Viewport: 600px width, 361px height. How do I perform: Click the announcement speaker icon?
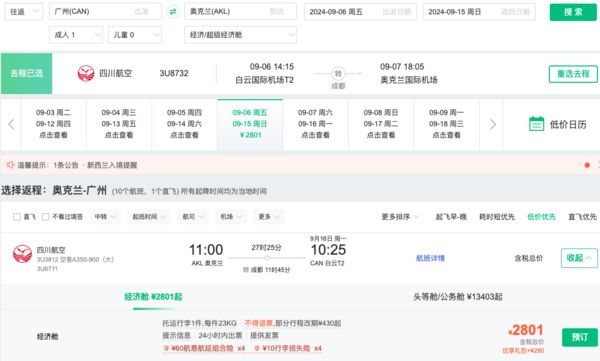(10, 165)
